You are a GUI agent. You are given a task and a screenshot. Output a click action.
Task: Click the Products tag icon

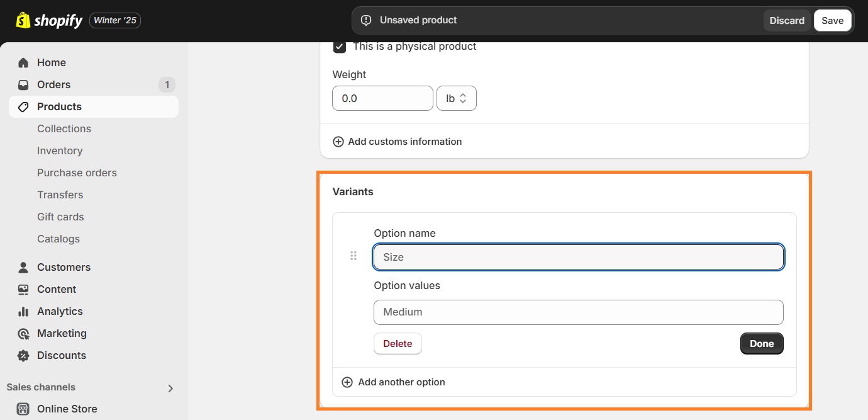point(23,106)
